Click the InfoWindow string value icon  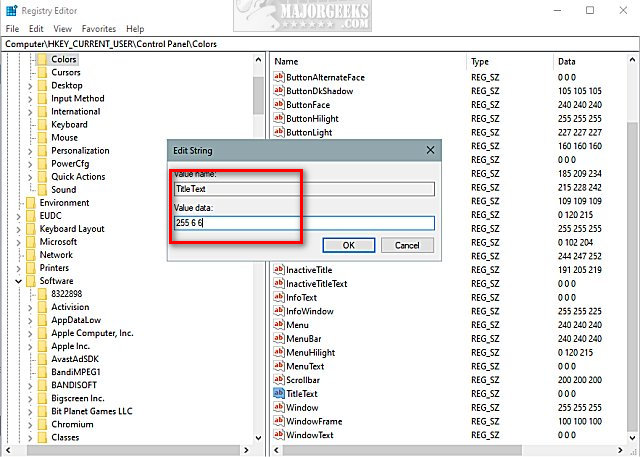(x=279, y=311)
